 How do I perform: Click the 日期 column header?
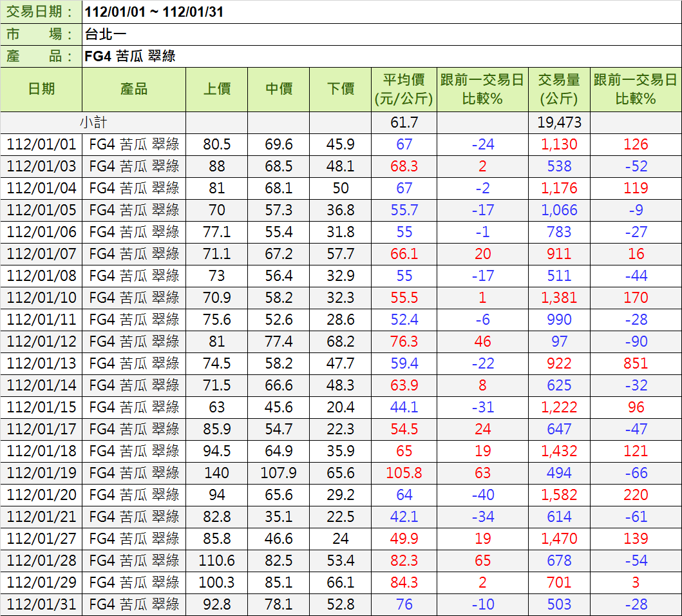point(41,90)
